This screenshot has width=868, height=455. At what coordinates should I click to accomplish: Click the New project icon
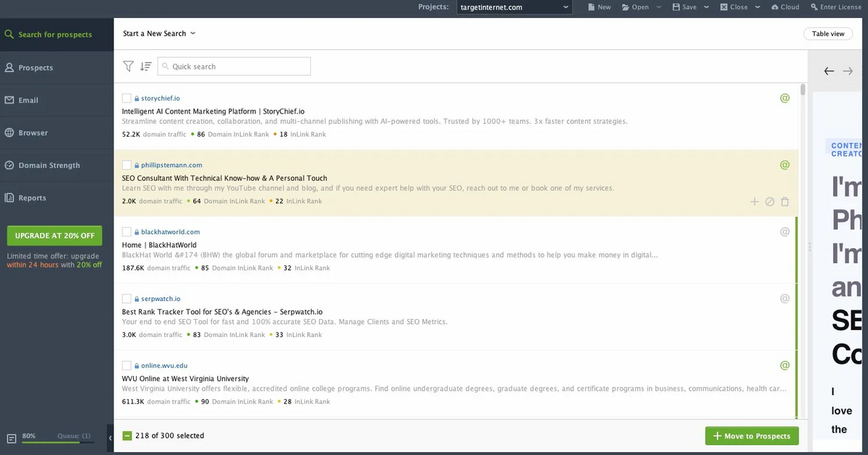coord(591,7)
